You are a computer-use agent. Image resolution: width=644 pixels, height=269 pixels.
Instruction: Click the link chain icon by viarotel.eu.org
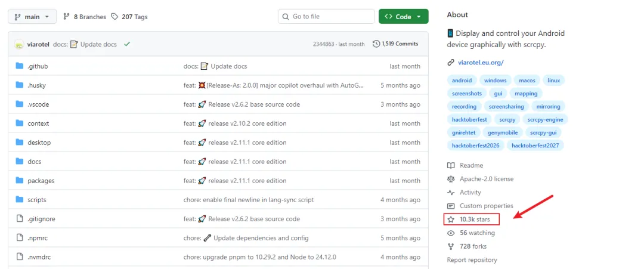pos(451,63)
